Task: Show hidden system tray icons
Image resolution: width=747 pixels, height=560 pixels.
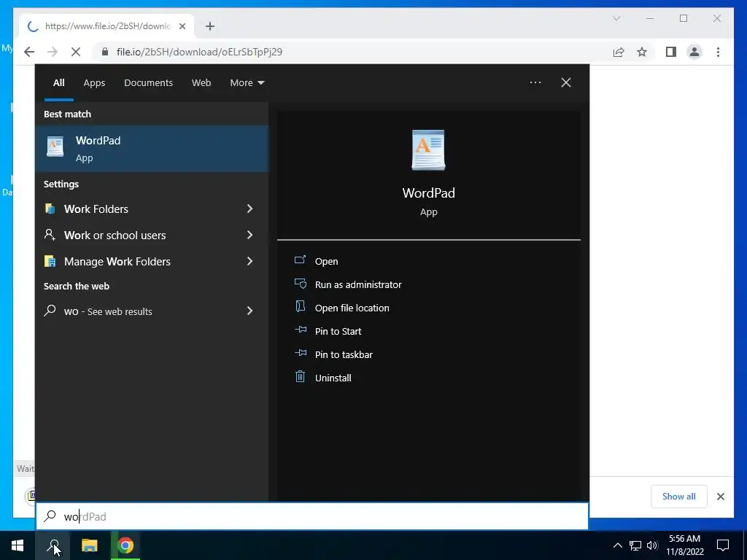Action: (617, 545)
